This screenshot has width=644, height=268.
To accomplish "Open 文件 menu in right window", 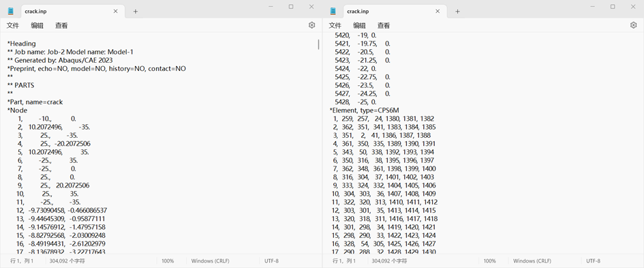I will coord(335,25).
